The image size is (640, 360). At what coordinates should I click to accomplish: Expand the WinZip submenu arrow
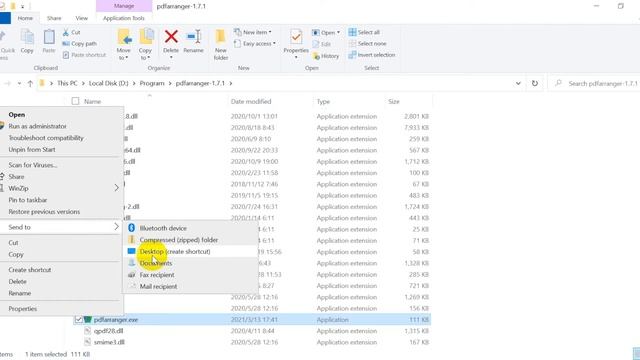tap(116, 188)
